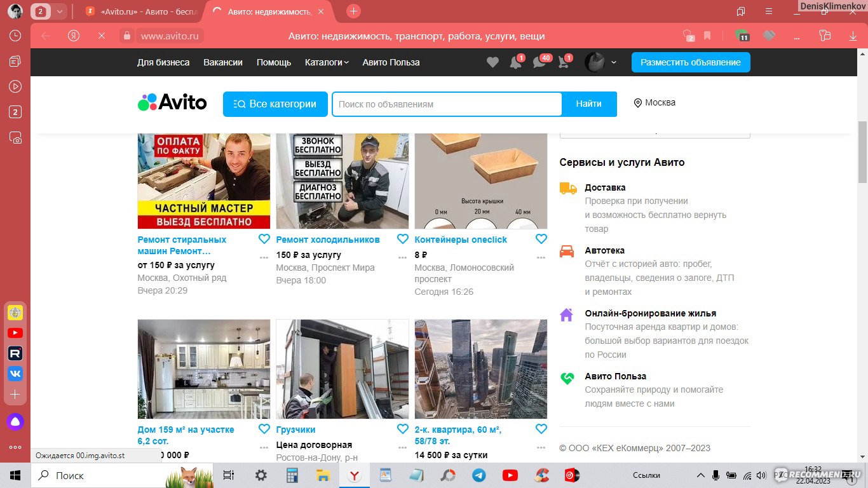The height and width of the screenshot is (488, 868).
Task: Open the screenshot camera tool in sidebar
Action: 15,137
